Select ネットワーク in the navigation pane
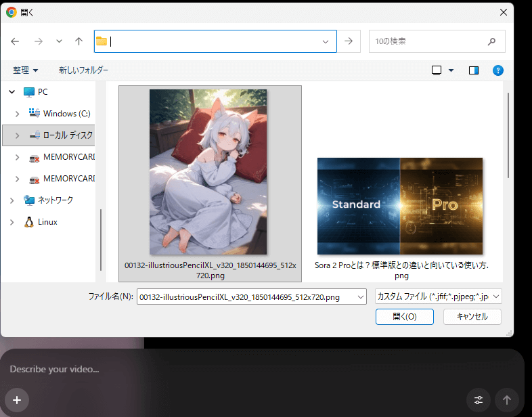The height and width of the screenshot is (417, 532). 55,200
